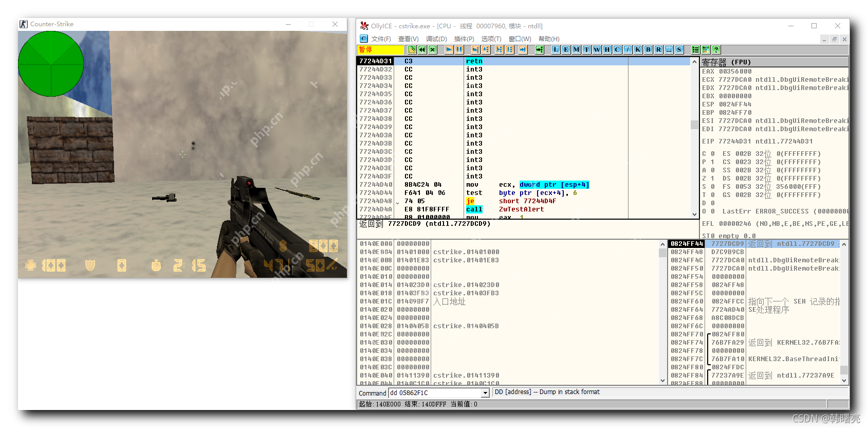868x428 pixels.
Task: Click the 寄存器 (FPU) registers header
Action: click(x=774, y=62)
